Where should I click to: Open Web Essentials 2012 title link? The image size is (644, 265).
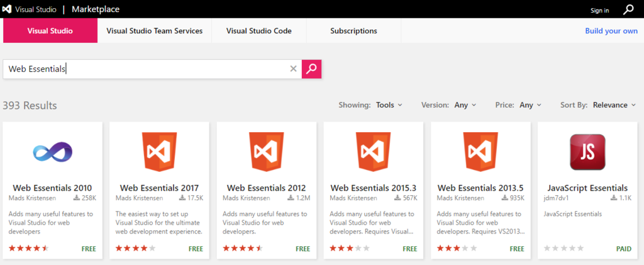(x=267, y=188)
